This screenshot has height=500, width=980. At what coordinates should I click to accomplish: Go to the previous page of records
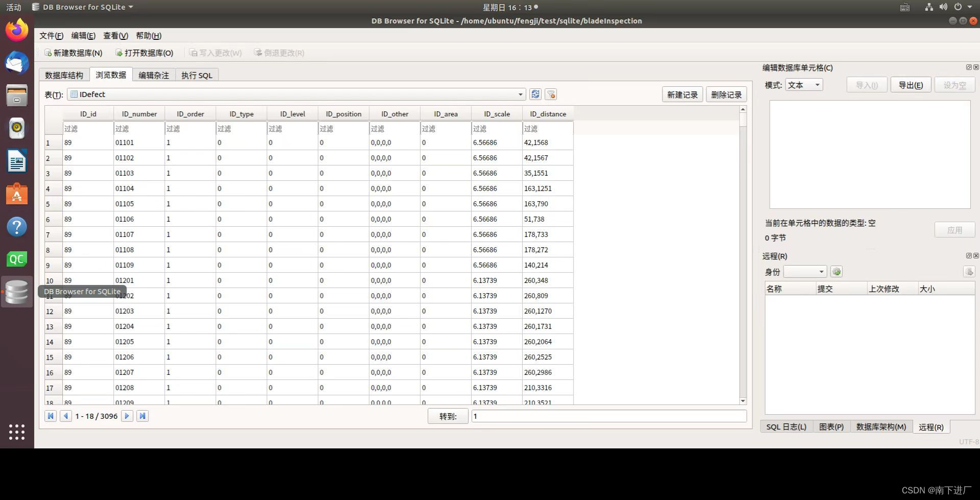click(x=66, y=416)
